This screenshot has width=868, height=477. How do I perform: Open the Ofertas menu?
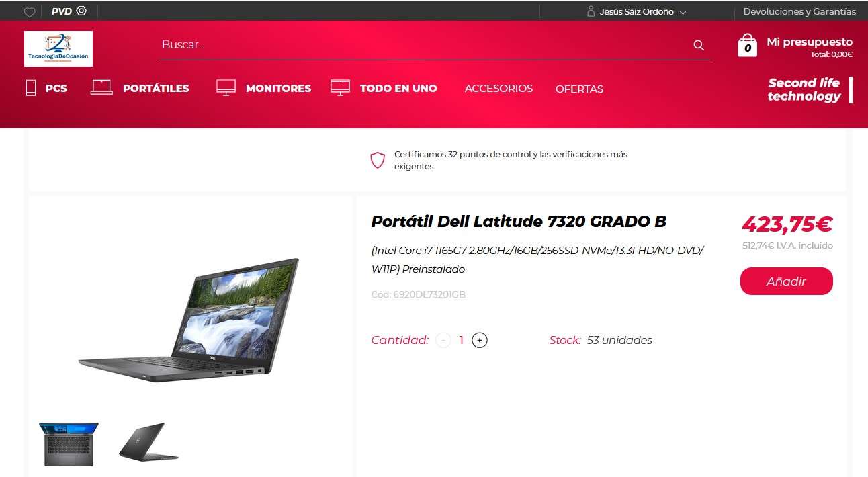pyautogui.click(x=579, y=89)
